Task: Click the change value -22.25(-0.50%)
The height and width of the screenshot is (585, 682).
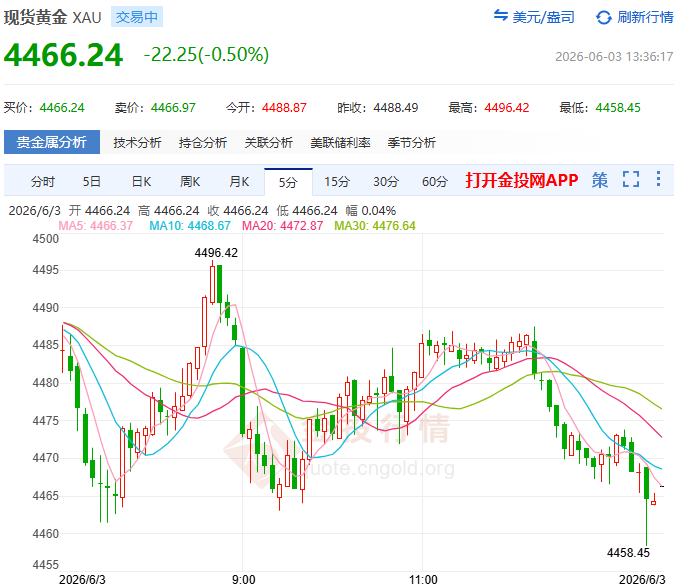Action: [206, 55]
